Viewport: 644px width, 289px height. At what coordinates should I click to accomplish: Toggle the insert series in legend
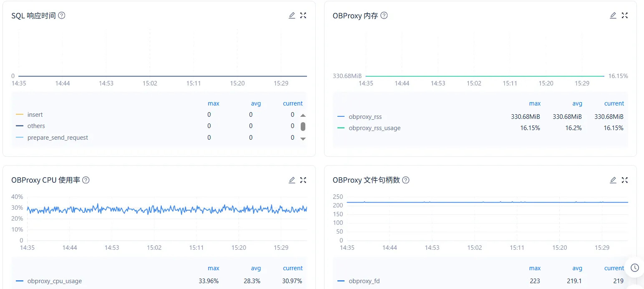pyautogui.click(x=35, y=115)
